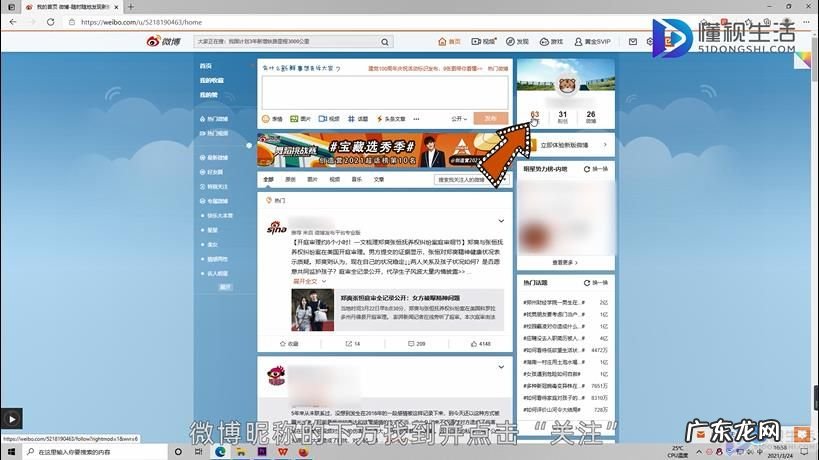Click the second post's avatar

[x=276, y=375]
